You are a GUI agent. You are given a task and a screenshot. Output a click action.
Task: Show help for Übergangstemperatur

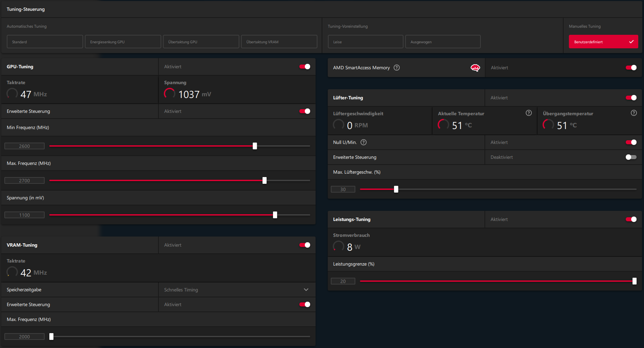pos(634,113)
